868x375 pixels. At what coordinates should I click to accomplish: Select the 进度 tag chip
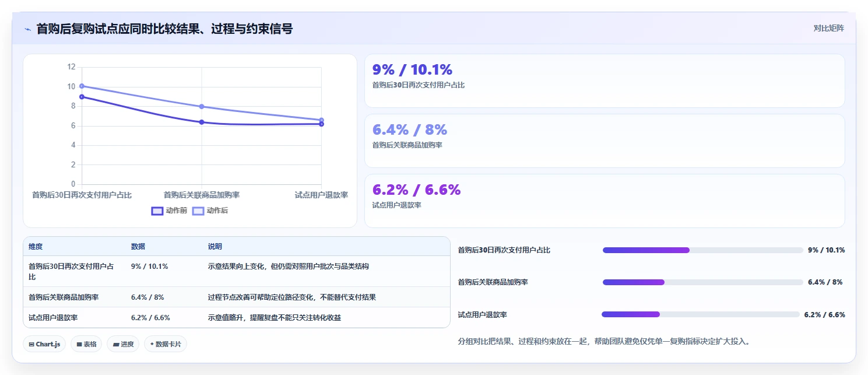(x=123, y=344)
